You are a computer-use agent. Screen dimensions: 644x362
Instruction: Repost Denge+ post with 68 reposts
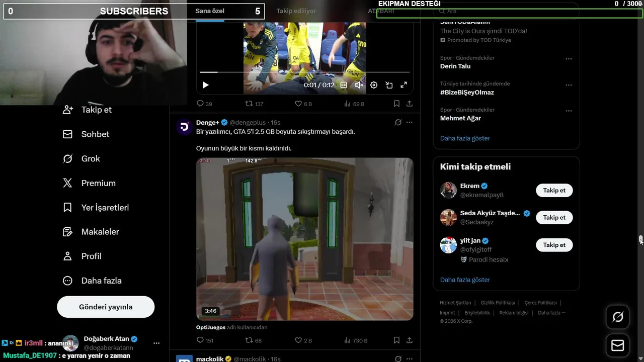coord(253,340)
